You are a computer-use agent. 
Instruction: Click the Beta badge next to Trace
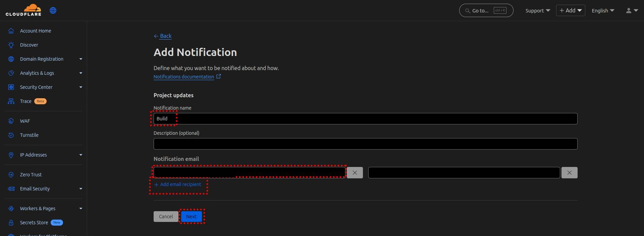[x=40, y=101]
